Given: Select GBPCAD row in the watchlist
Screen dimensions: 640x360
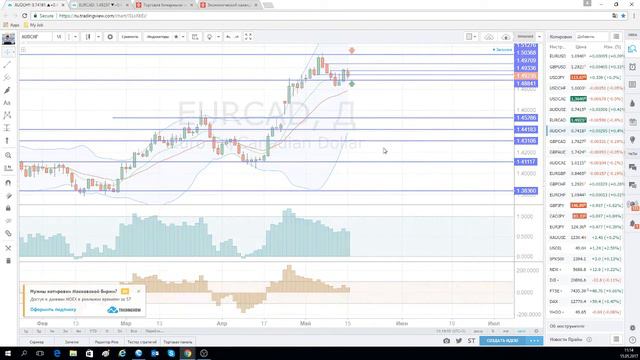Looking at the screenshot, I should pos(585,141).
